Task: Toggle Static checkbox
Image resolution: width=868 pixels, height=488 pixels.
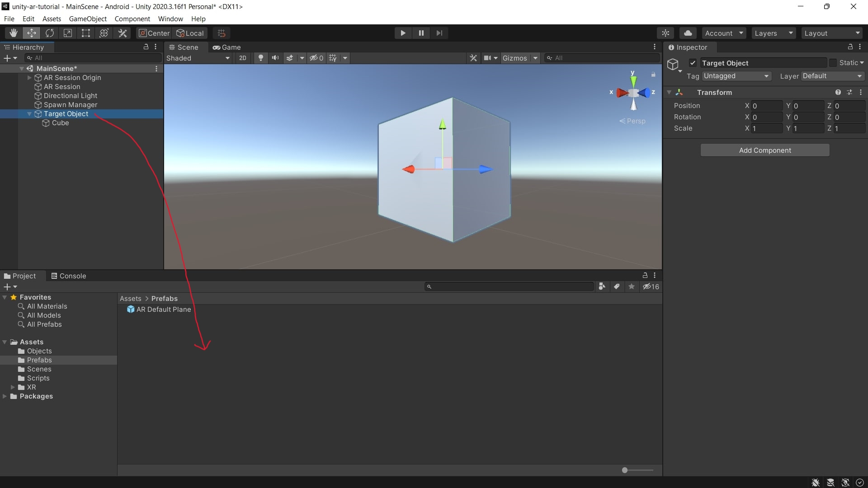Action: [833, 63]
